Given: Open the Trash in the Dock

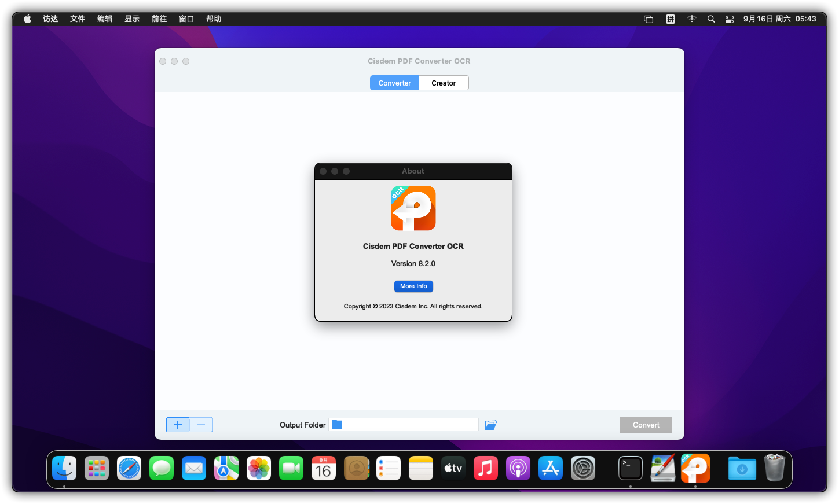Looking at the screenshot, I should coord(775,468).
